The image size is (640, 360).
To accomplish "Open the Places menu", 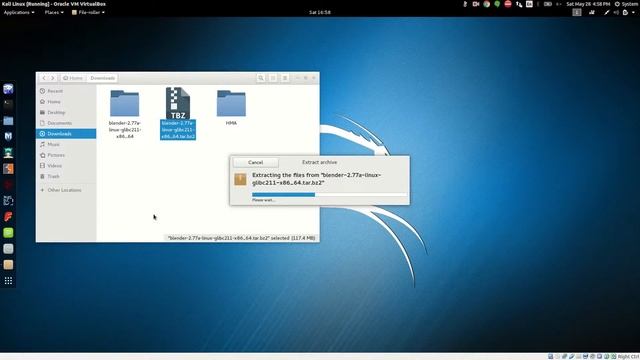I will [x=54, y=12].
